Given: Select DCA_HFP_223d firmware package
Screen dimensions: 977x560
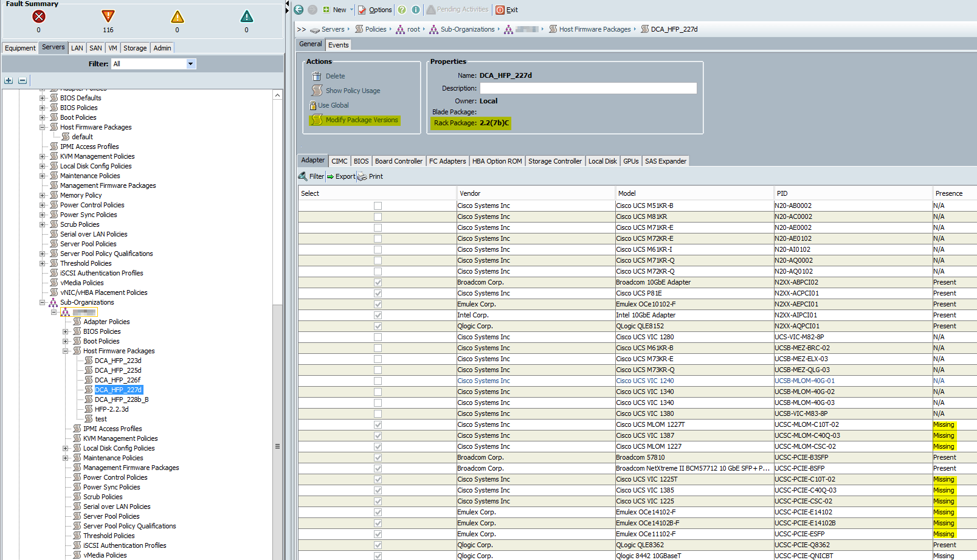Looking at the screenshot, I should tap(118, 361).
